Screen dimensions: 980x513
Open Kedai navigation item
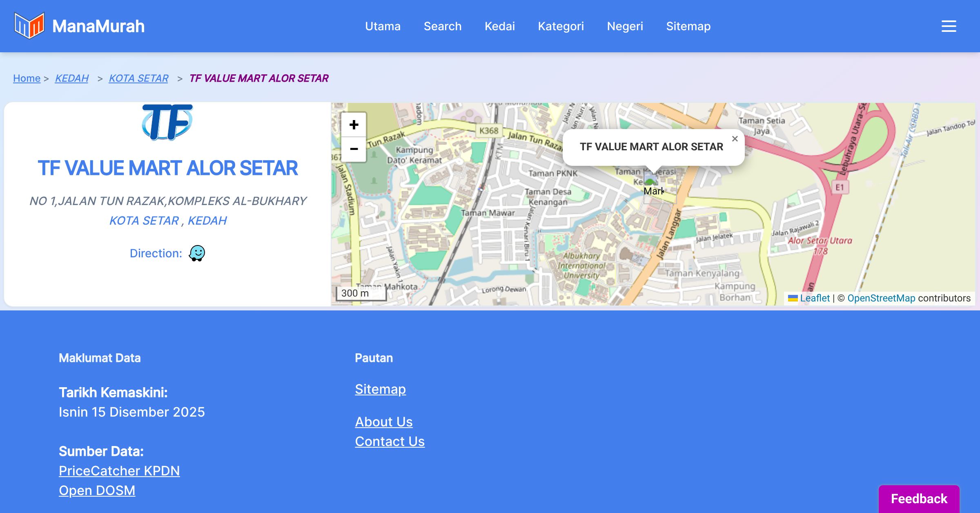(500, 26)
